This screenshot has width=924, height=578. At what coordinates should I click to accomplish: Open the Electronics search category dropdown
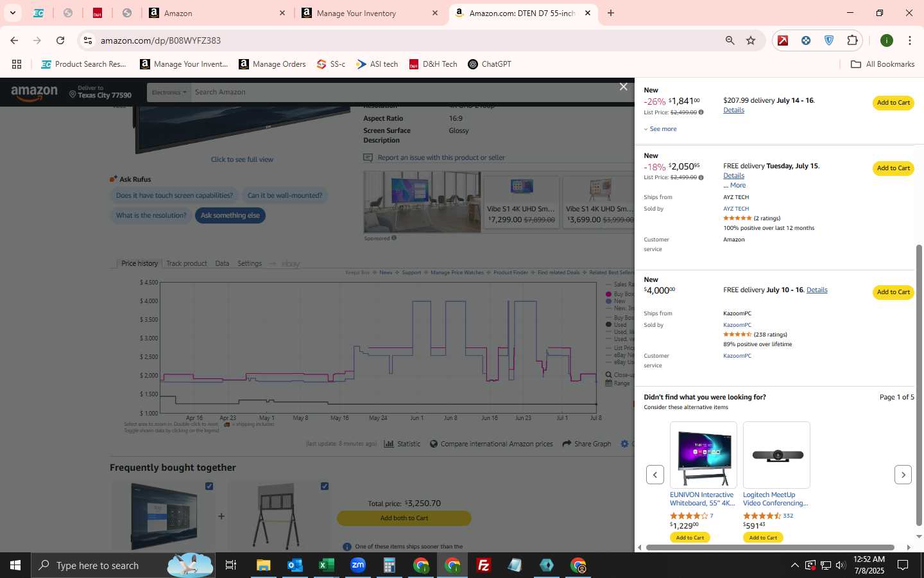169,92
